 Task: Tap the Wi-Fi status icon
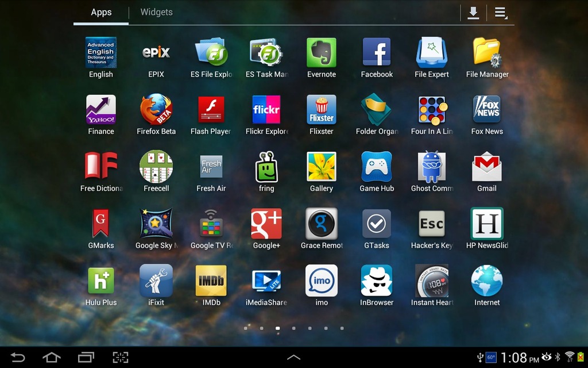point(570,356)
